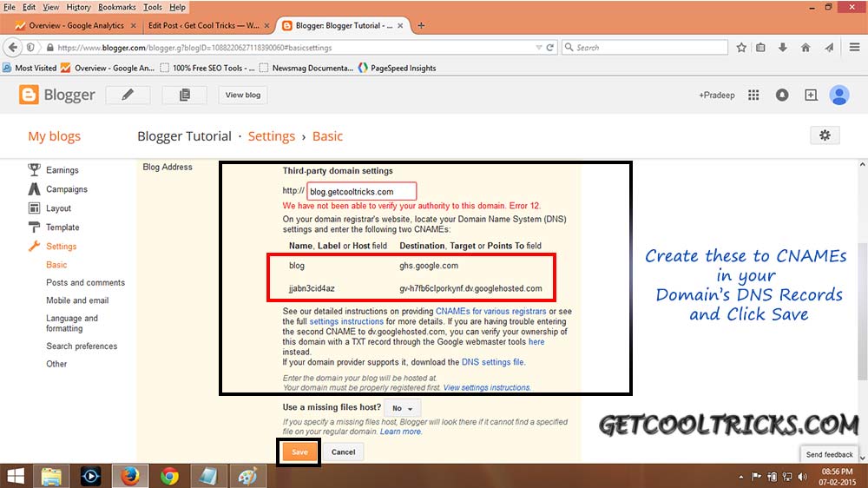Viewport: 868px width, 488px height.
Task: Launch Chrome from the taskbar
Action: coord(169,476)
